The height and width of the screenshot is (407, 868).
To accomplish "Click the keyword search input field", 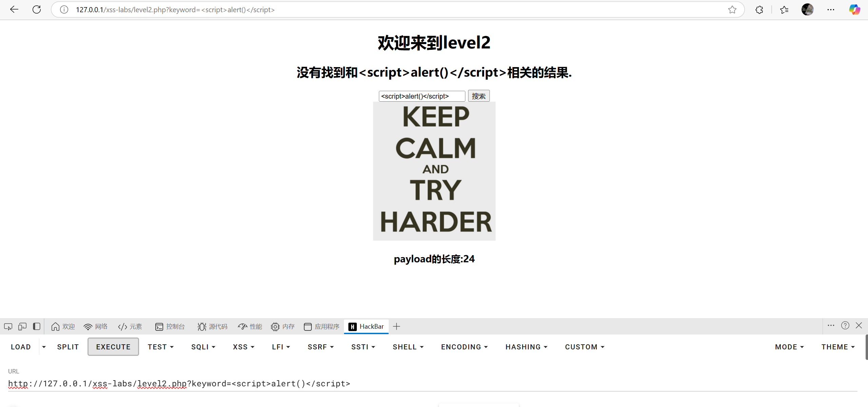I will (422, 96).
